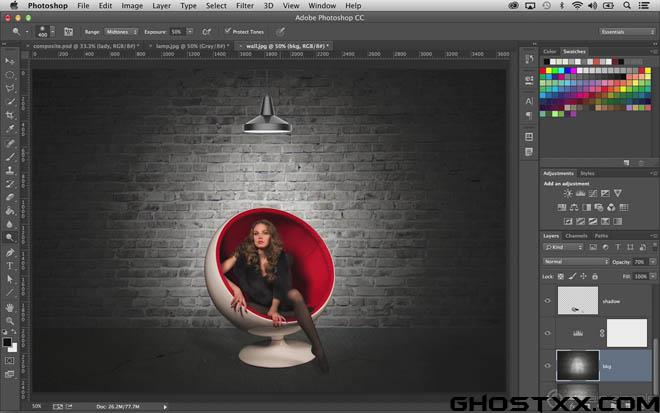Open the Image menu
This screenshot has width=660, height=413.
(132, 5)
